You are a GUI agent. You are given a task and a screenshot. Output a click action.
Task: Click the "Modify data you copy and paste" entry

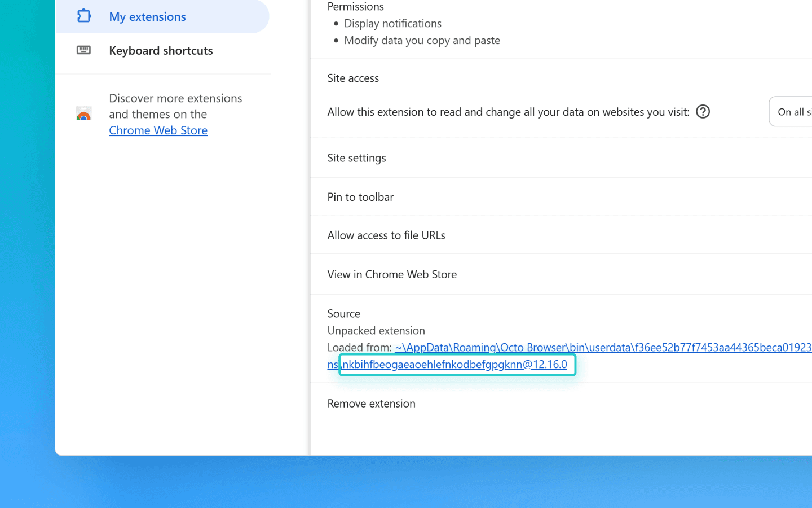tap(422, 40)
